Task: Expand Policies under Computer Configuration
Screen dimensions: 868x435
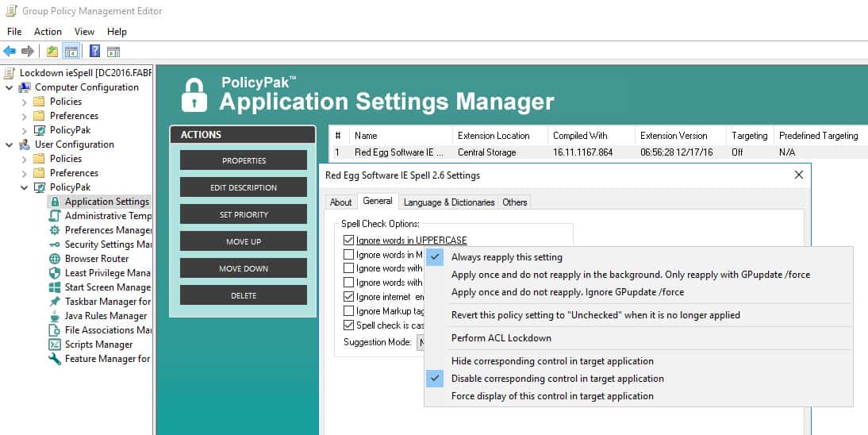Action: click(25, 102)
